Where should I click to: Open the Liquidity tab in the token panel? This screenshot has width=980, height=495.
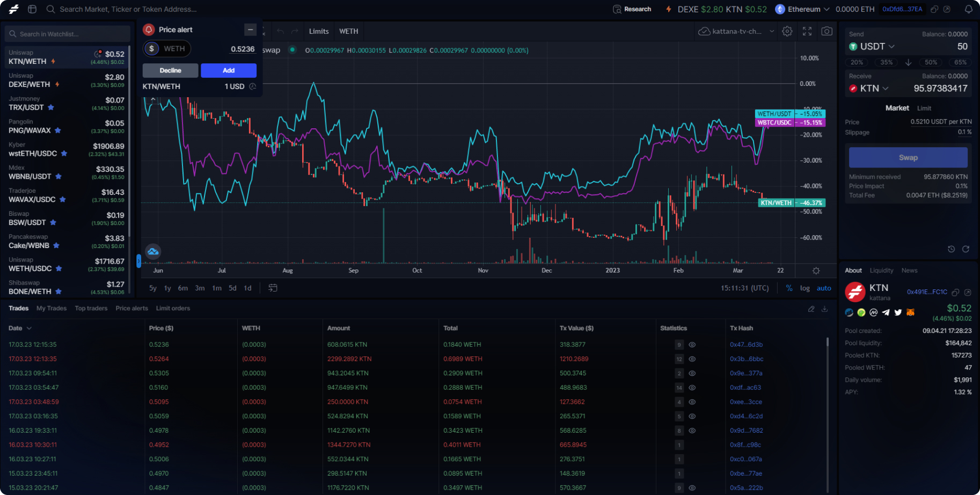click(881, 270)
